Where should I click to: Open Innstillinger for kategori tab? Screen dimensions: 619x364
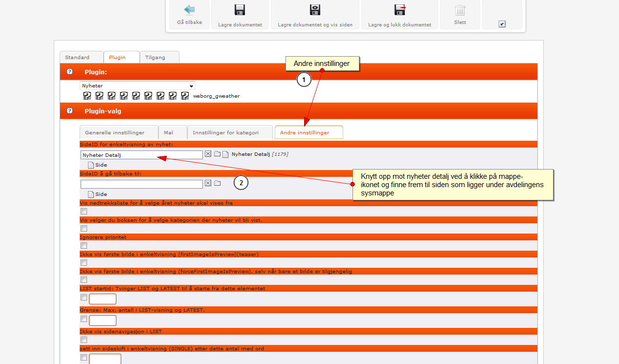[x=230, y=132]
